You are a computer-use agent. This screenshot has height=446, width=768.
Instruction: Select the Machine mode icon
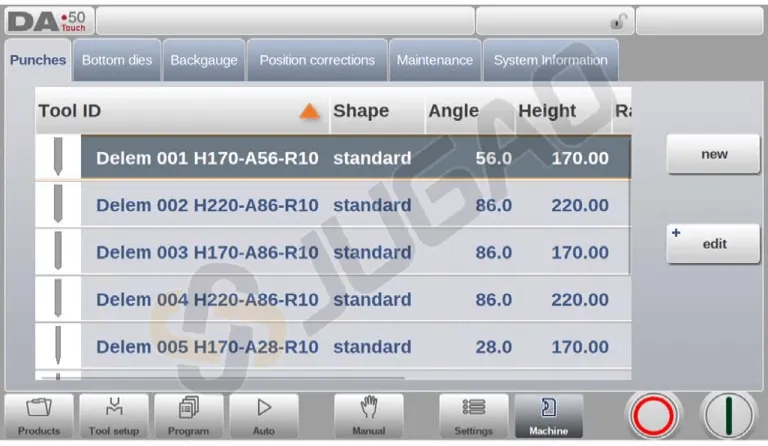[548, 415]
